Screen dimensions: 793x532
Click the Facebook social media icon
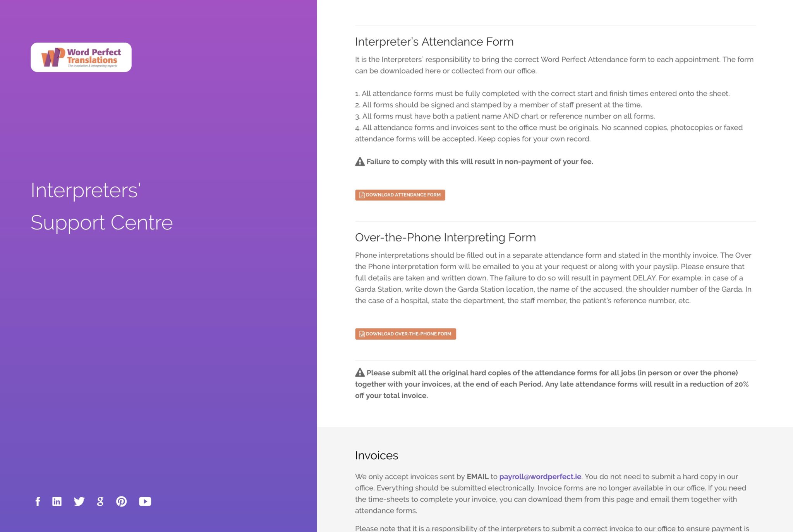tap(37, 501)
